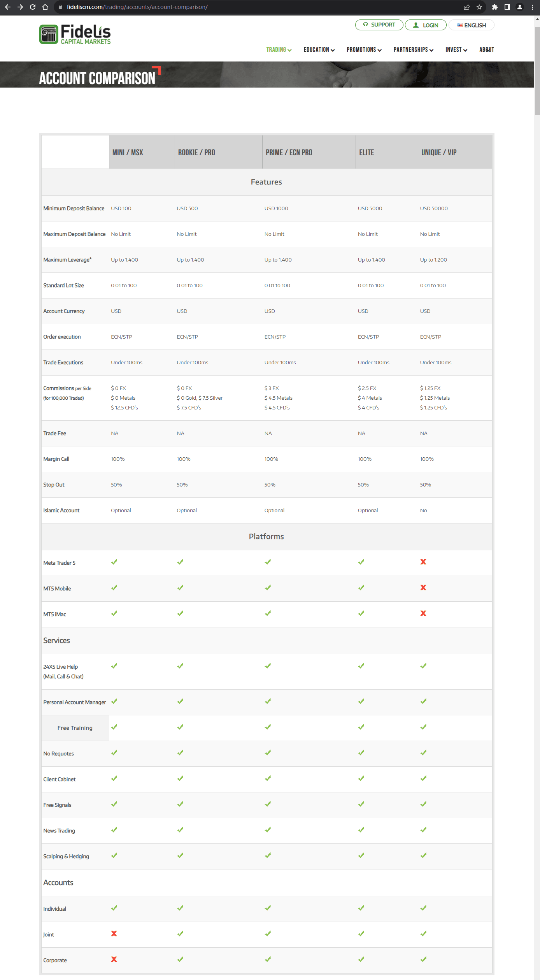The width and height of the screenshot is (540, 980).
Task: Click the '$ 12.5 CFD's' commission text
Action: [x=124, y=408]
